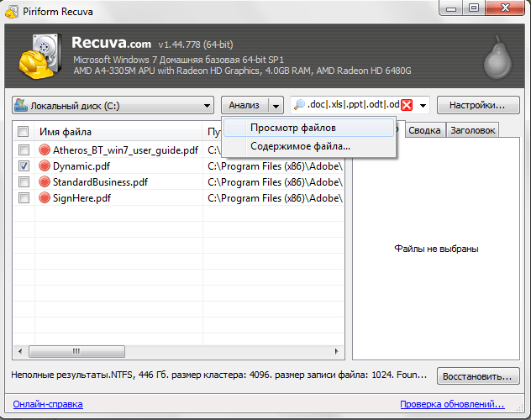Open Настройки... settings button
Screen dimensions: 531x420
(x=478, y=105)
